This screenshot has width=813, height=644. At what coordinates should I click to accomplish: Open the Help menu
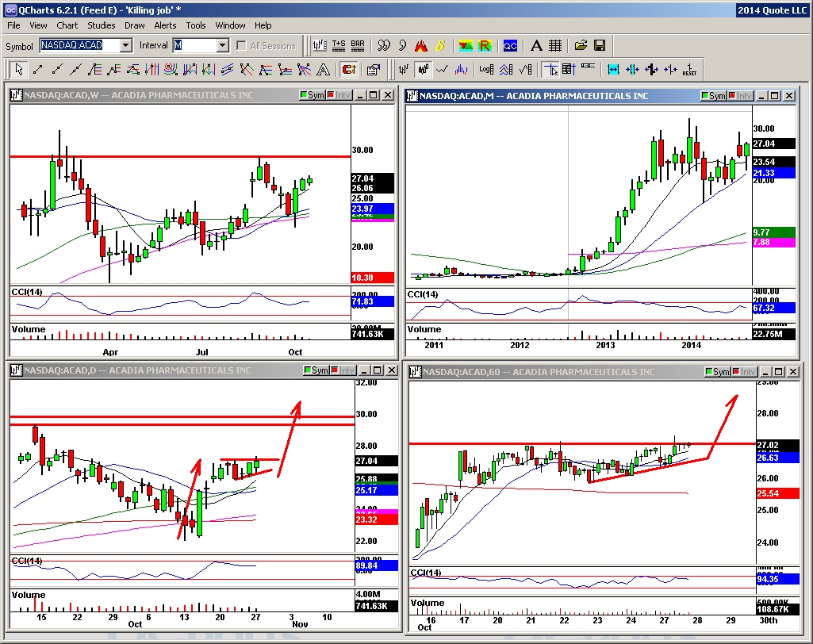pos(263,25)
